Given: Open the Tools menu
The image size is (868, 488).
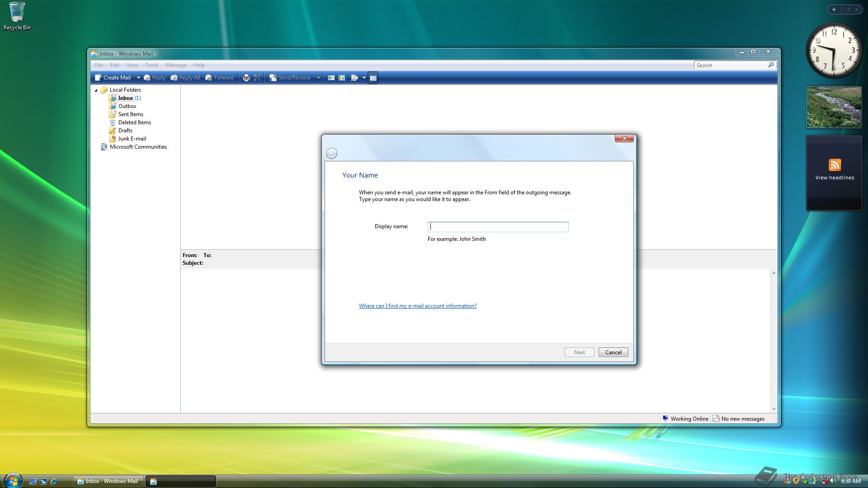Looking at the screenshot, I should coord(151,65).
